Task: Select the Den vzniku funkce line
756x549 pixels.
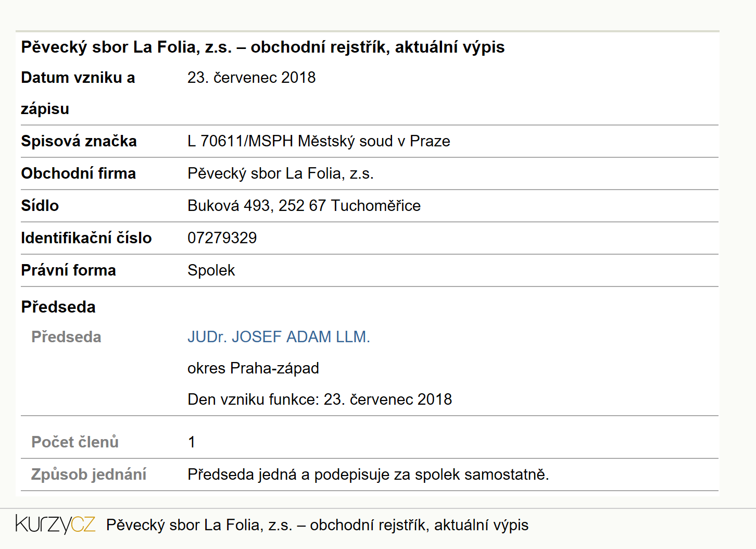Action: pos(320,400)
